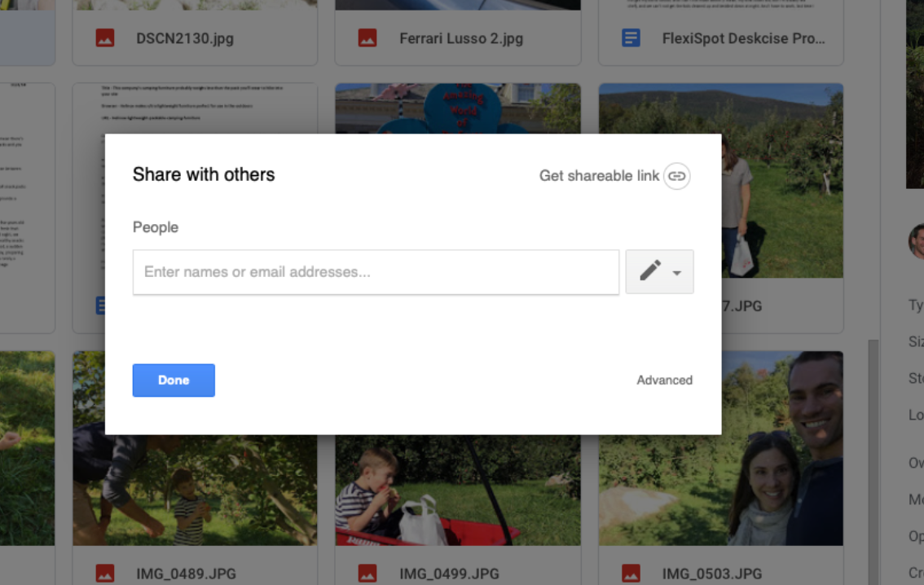This screenshot has width=924, height=585.
Task: Open Advanced sharing settings
Action: (664, 380)
